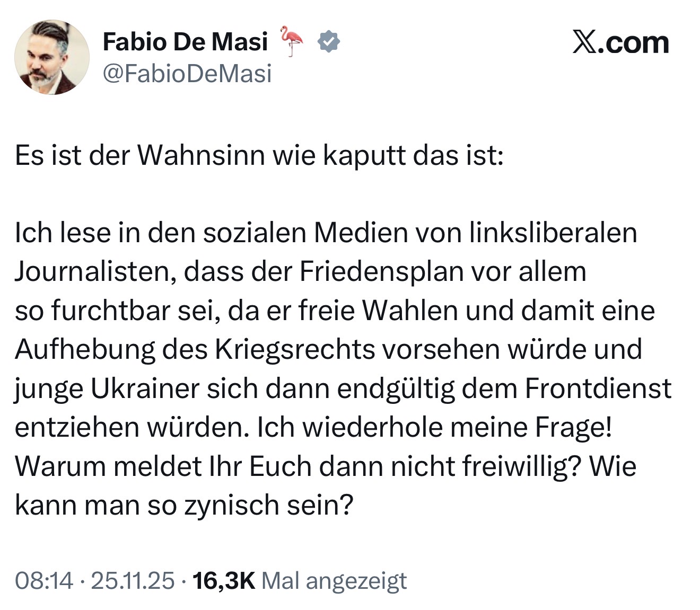Click the X.com logo

(620, 42)
